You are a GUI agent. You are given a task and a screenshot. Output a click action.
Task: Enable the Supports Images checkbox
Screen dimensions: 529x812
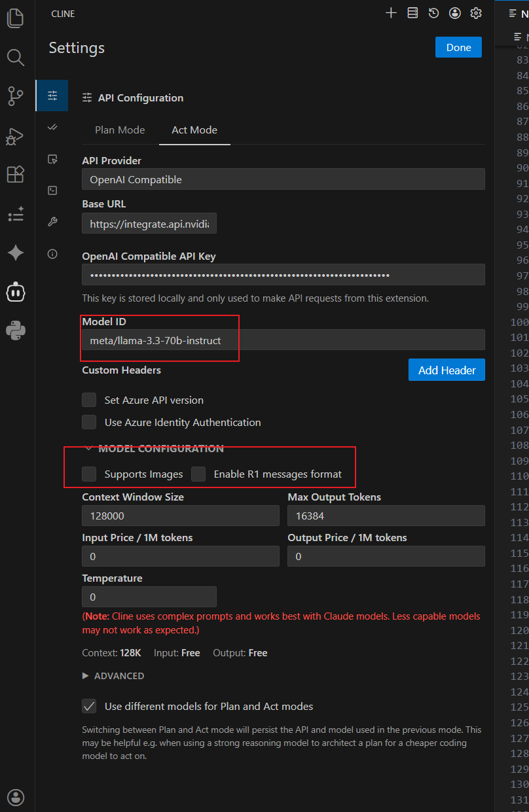tap(89, 474)
